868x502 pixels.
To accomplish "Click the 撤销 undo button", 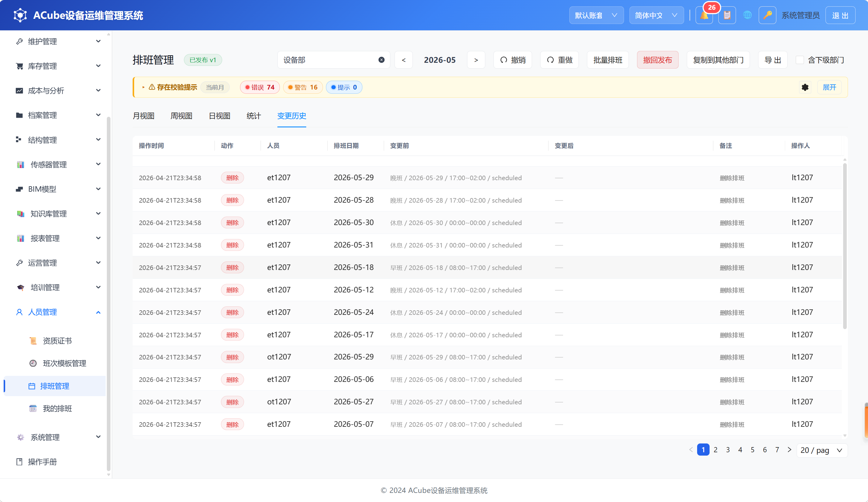I will tap(513, 60).
